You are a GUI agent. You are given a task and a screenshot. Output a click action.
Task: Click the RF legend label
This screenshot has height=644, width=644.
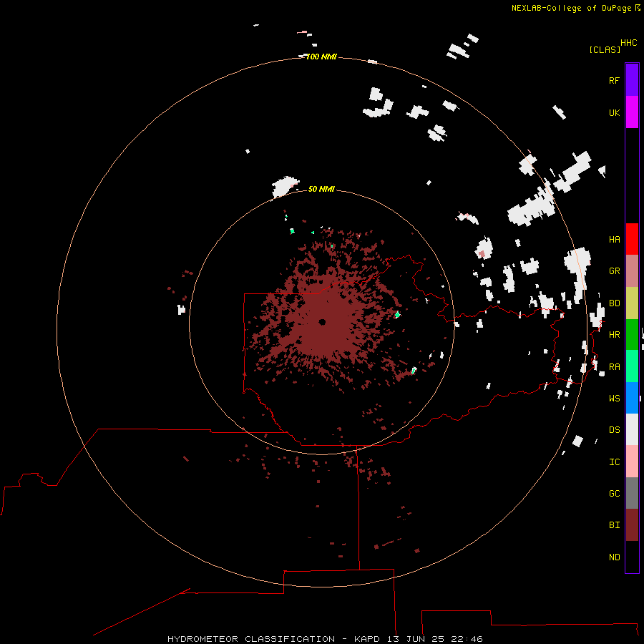coord(614,80)
